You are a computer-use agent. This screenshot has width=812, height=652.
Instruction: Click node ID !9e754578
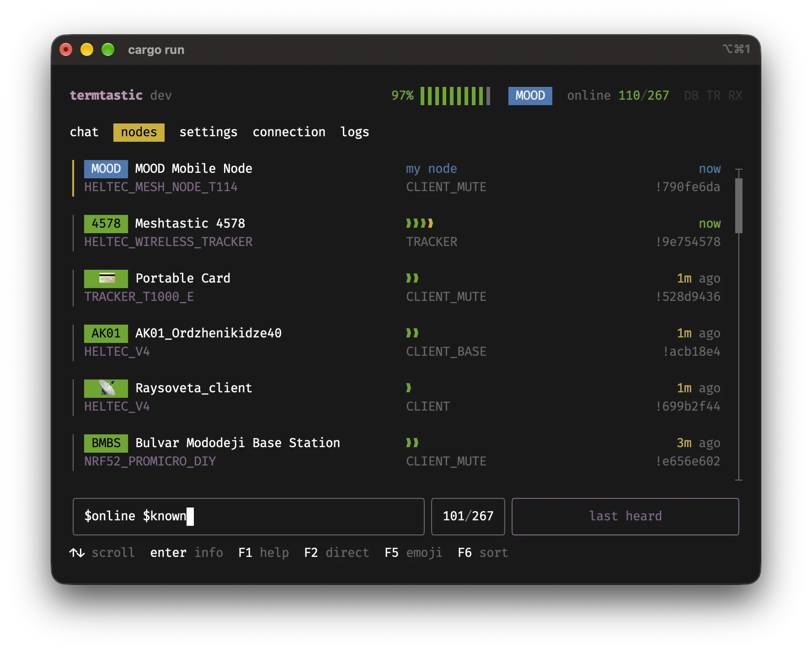click(x=688, y=242)
